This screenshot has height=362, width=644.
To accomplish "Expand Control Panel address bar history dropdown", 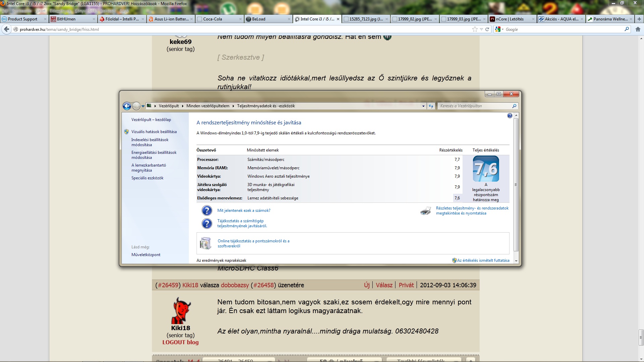I will click(x=423, y=106).
